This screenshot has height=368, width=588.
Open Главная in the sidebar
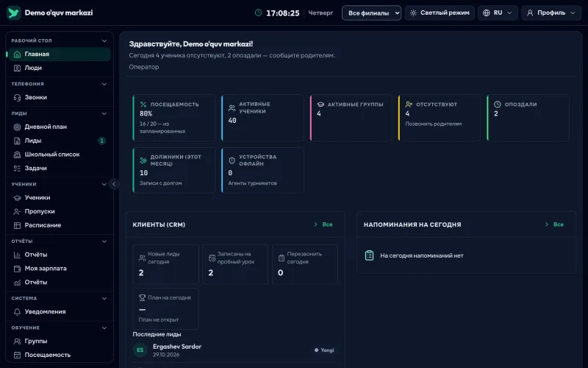(x=60, y=54)
